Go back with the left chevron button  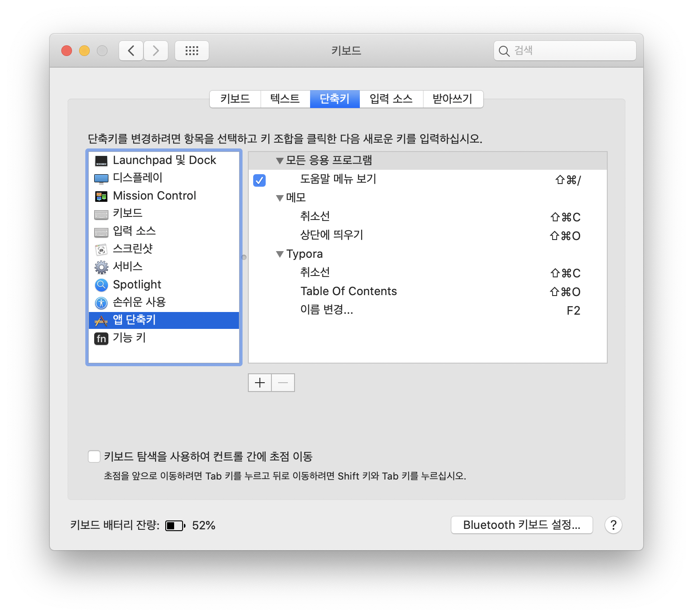point(131,51)
